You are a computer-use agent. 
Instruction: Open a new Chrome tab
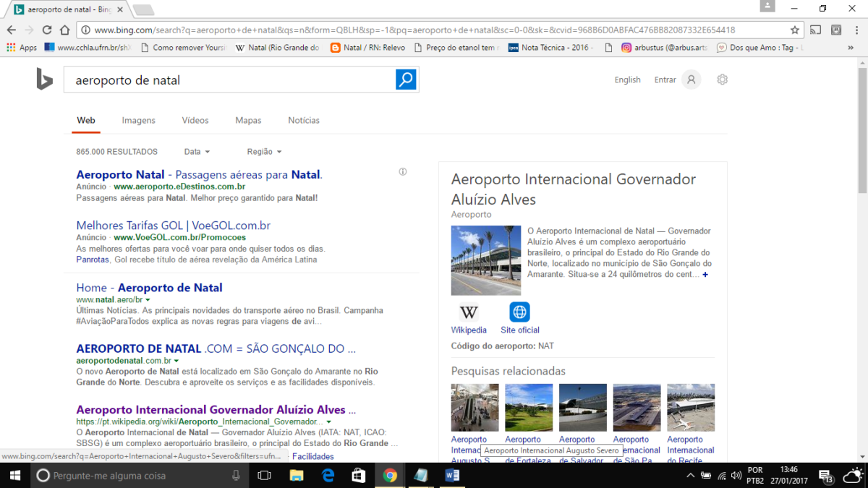[x=144, y=9]
